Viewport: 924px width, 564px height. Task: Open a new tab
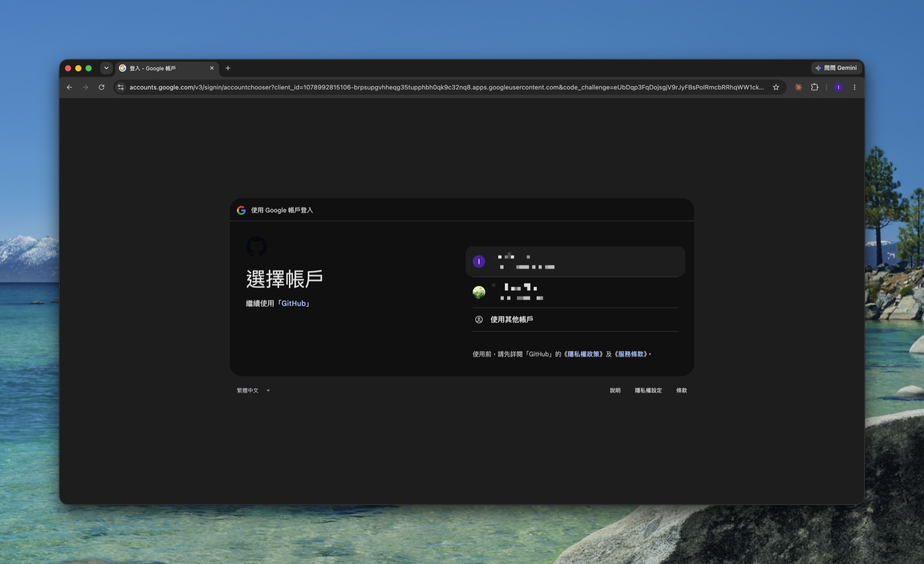[228, 68]
